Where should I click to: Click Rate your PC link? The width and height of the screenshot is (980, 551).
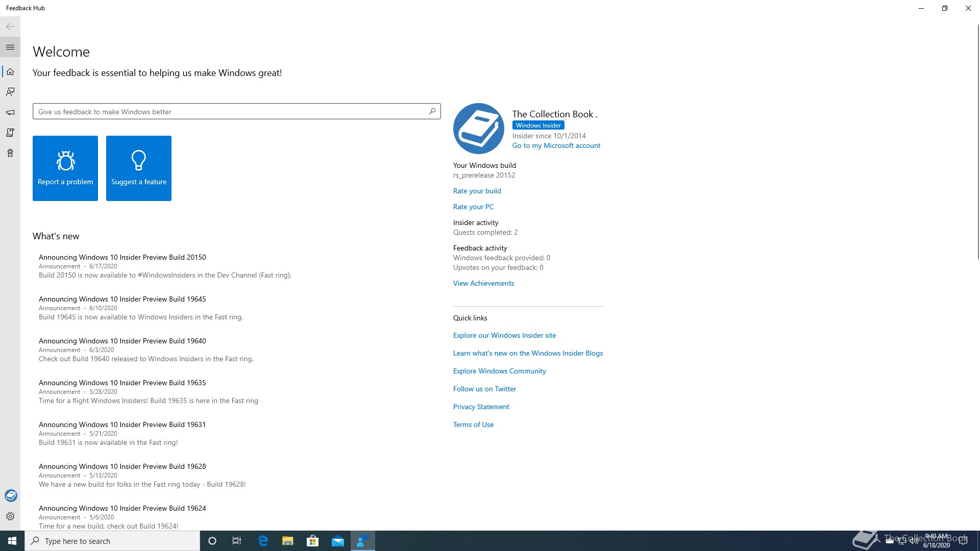pyautogui.click(x=474, y=207)
